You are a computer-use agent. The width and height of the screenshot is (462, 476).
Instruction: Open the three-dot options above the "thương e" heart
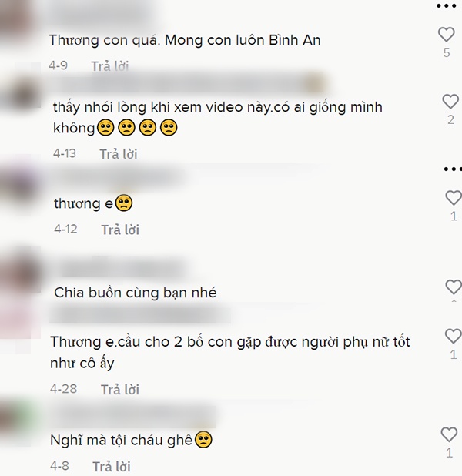coord(453,169)
